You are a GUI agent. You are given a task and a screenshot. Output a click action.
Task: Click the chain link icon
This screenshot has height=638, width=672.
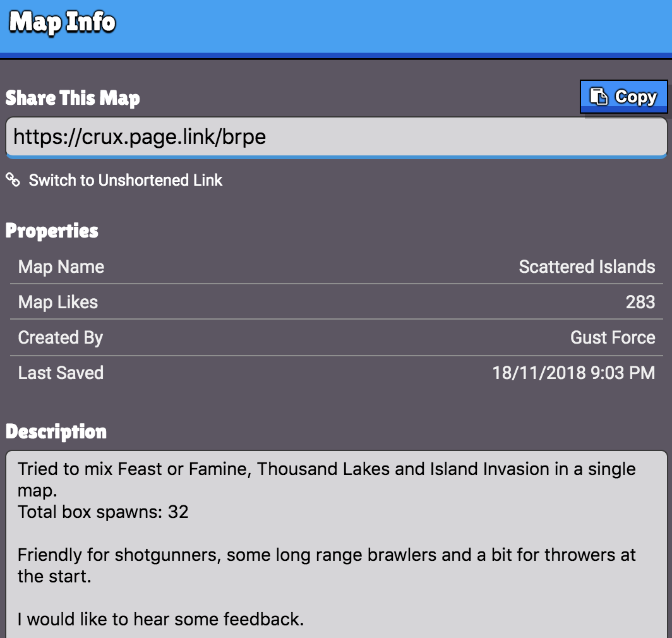[x=13, y=179]
